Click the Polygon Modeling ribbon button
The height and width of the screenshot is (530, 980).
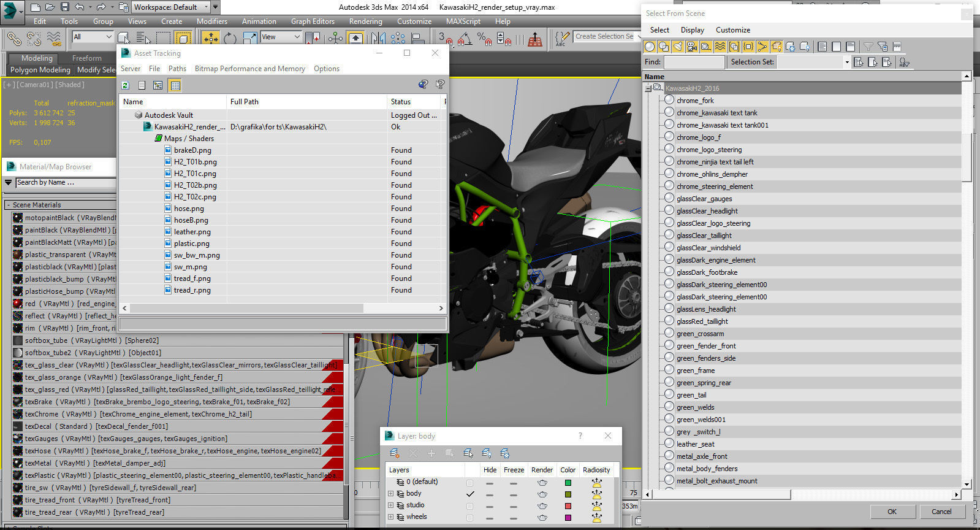pyautogui.click(x=40, y=70)
